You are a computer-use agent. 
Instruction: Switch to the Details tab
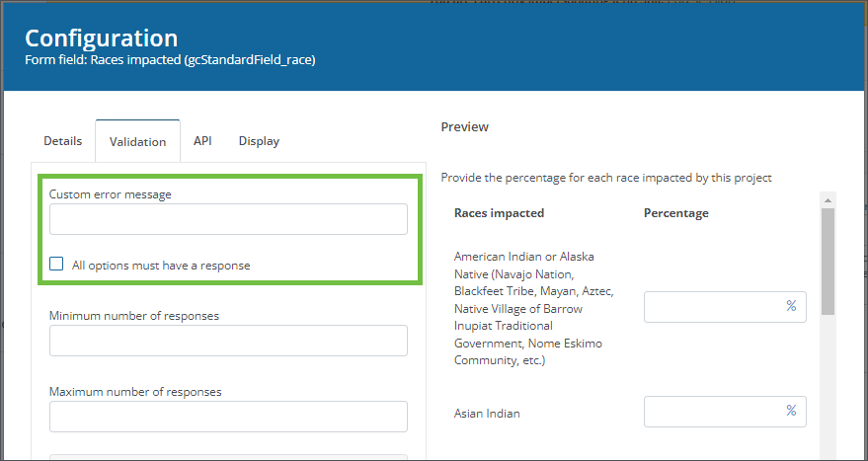62,141
